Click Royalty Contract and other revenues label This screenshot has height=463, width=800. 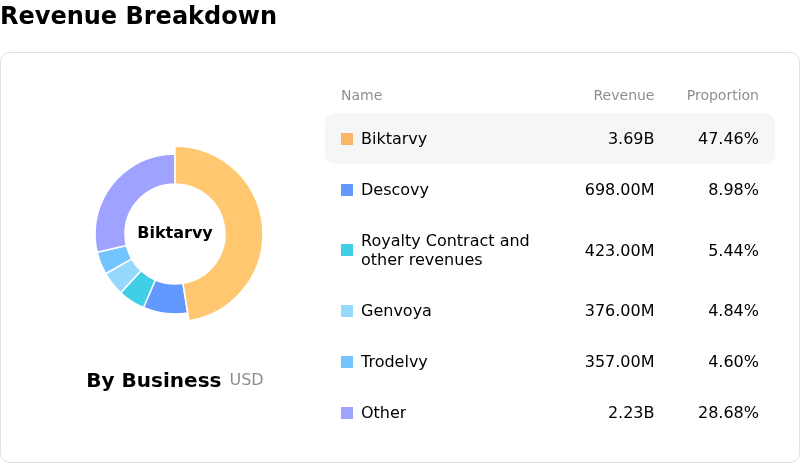445,250
